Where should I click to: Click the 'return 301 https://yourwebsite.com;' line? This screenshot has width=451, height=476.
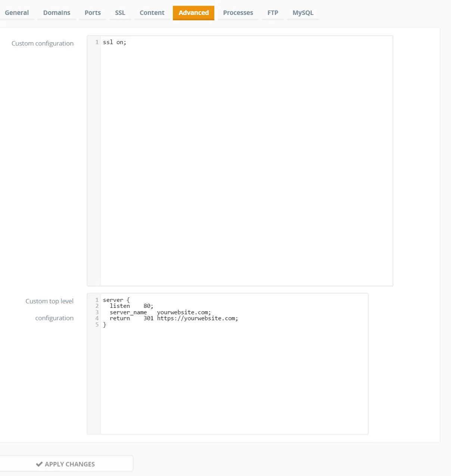tap(174, 318)
